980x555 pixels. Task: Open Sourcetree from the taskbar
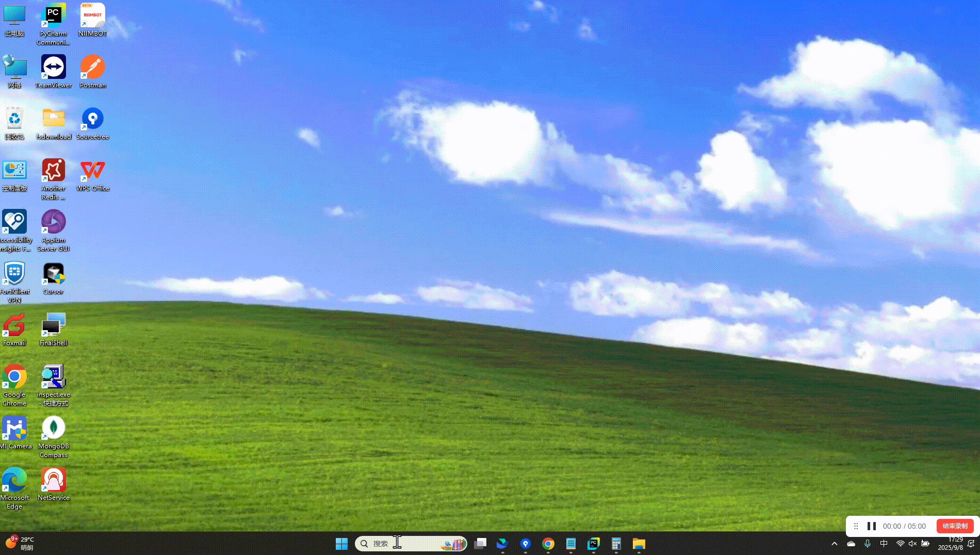click(x=526, y=544)
